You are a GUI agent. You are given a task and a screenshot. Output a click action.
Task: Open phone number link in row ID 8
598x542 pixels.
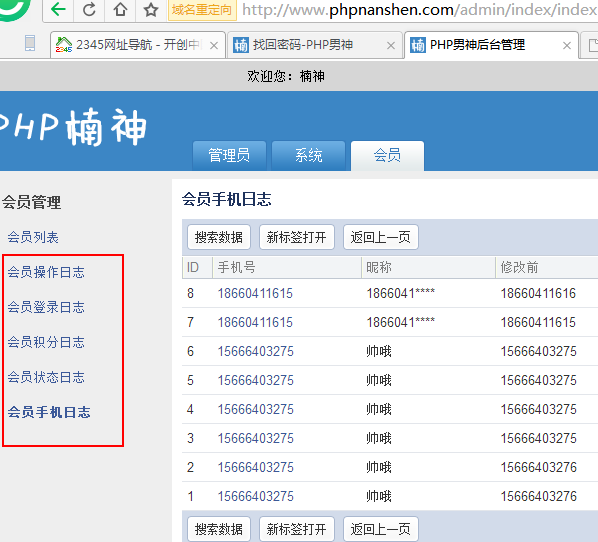pyautogui.click(x=255, y=293)
